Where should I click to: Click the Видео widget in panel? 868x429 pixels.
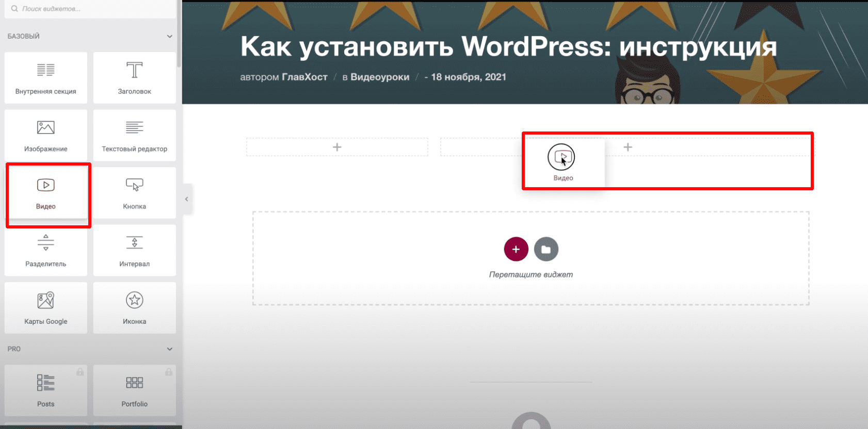(x=46, y=193)
